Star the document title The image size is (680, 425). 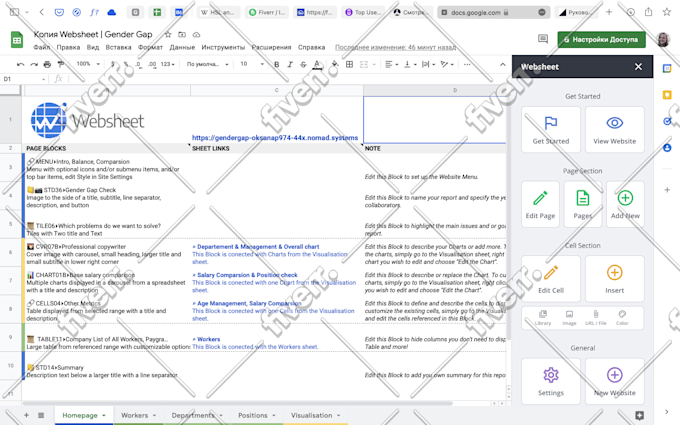point(168,34)
